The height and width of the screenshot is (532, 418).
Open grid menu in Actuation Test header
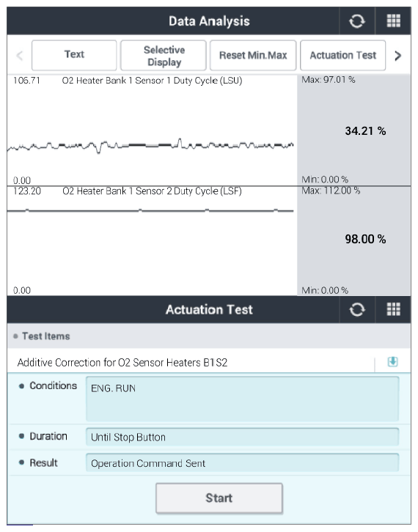(393, 309)
